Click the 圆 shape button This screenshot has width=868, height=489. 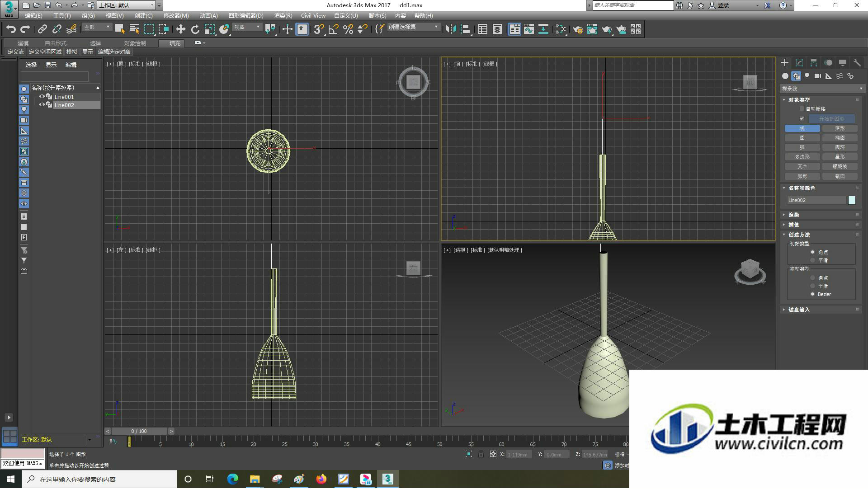[802, 138]
